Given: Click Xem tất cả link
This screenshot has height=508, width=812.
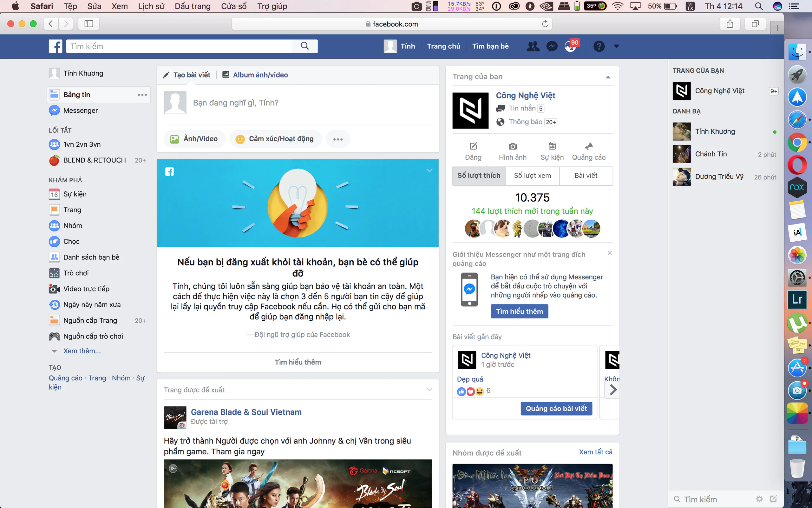Looking at the screenshot, I should (x=596, y=452).
